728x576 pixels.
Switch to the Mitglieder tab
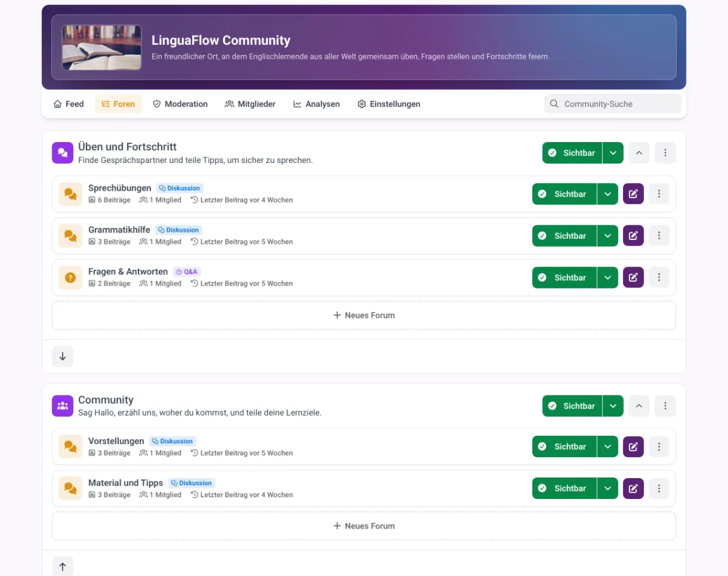click(250, 104)
